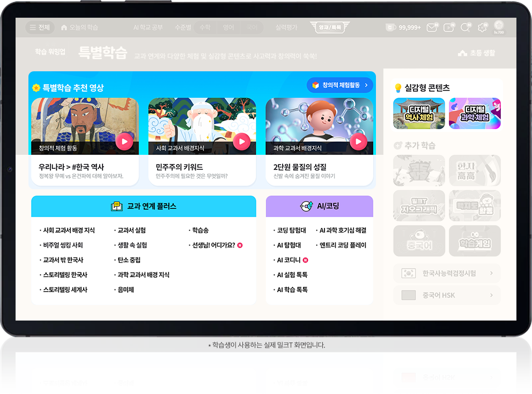Open the mail envelope icon

point(432,28)
